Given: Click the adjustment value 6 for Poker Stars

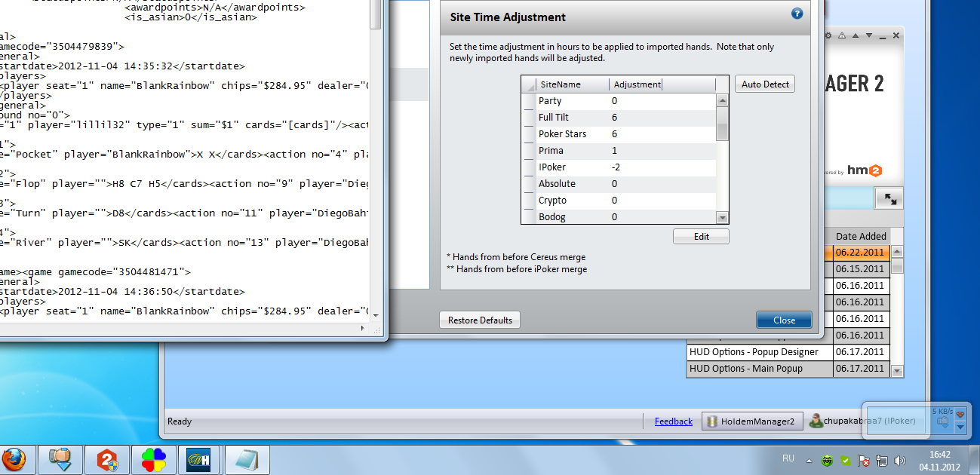Looking at the screenshot, I should coord(614,134).
